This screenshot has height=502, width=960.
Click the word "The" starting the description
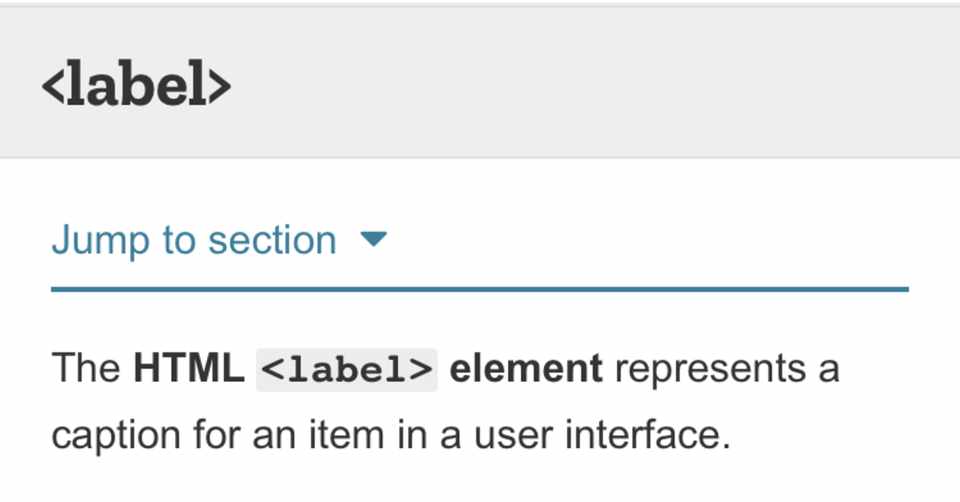(x=86, y=369)
